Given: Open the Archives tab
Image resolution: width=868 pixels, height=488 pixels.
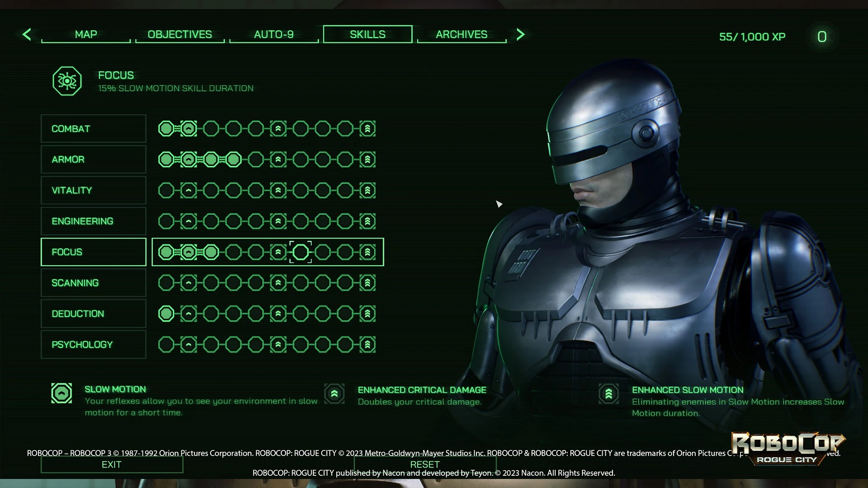Looking at the screenshot, I should coord(461,34).
